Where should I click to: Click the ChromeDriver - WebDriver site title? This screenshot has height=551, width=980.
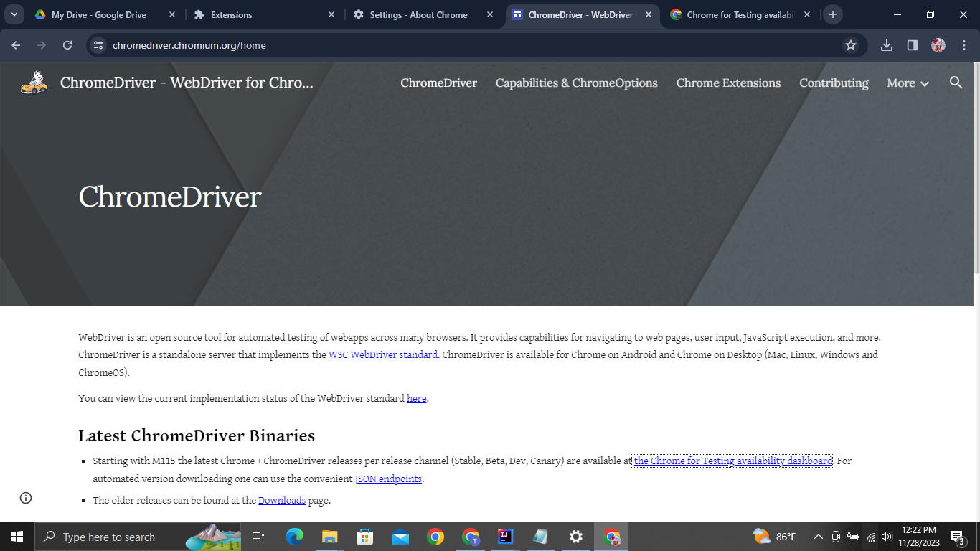pyautogui.click(x=187, y=83)
